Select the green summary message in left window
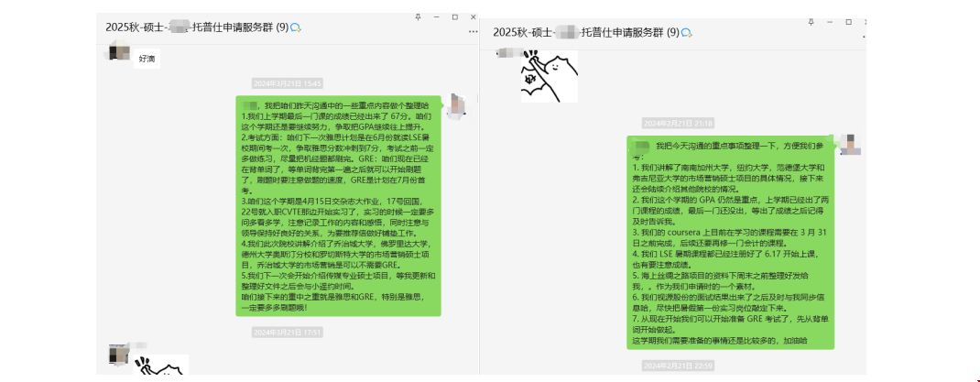This screenshot has width=980, height=382. (x=339, y=206)
